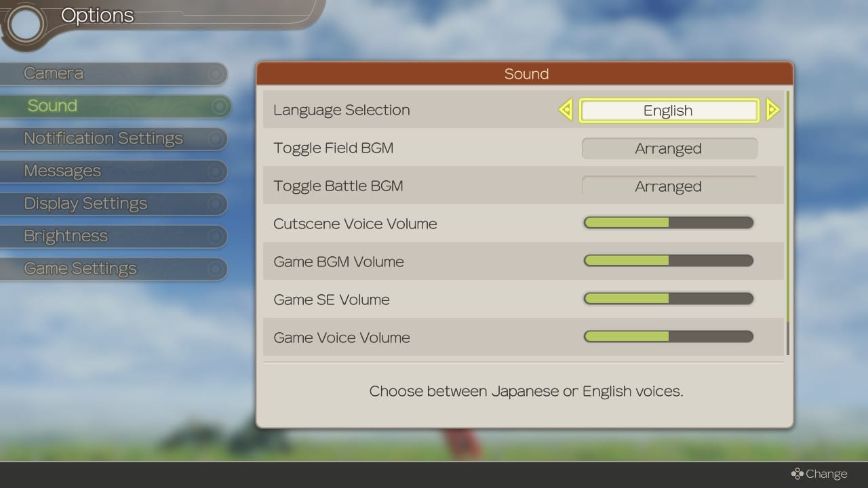Image resolution: width=868 pixels, height=488 pixels.
Task: Toggle Field BGM Arranged setting
Action: [x=669, y=148]
